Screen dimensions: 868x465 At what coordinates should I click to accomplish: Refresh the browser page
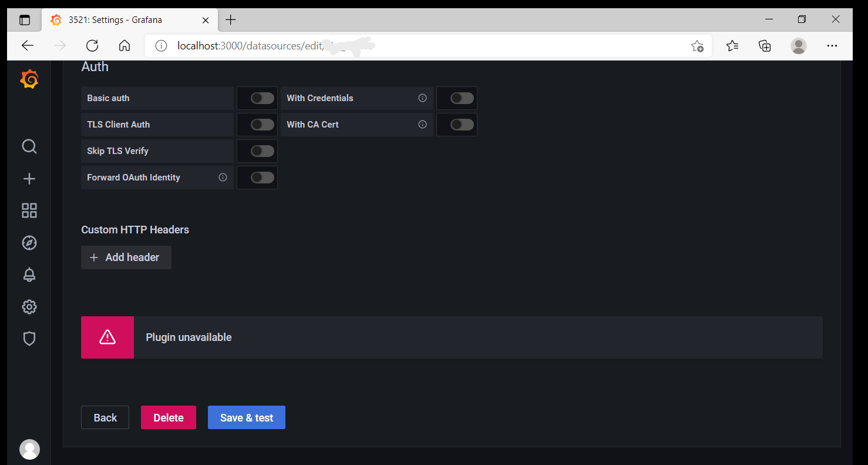92,46
